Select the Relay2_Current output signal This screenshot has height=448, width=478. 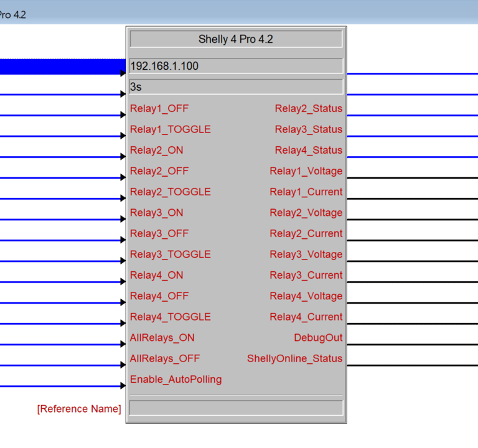[306, 233]
